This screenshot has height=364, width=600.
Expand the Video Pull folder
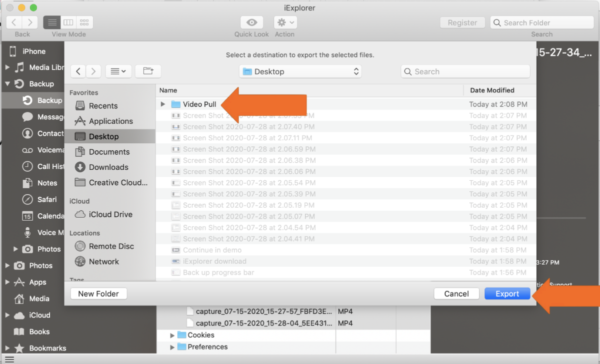coord(162,104)
